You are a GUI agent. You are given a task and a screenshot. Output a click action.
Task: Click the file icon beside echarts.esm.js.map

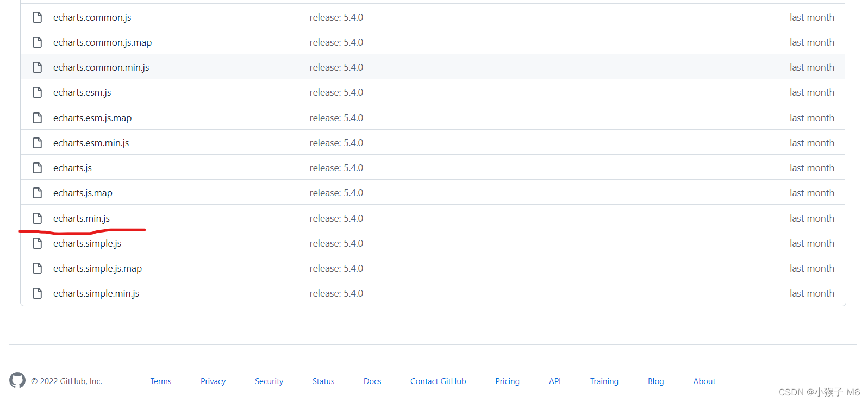coord(37,118)
